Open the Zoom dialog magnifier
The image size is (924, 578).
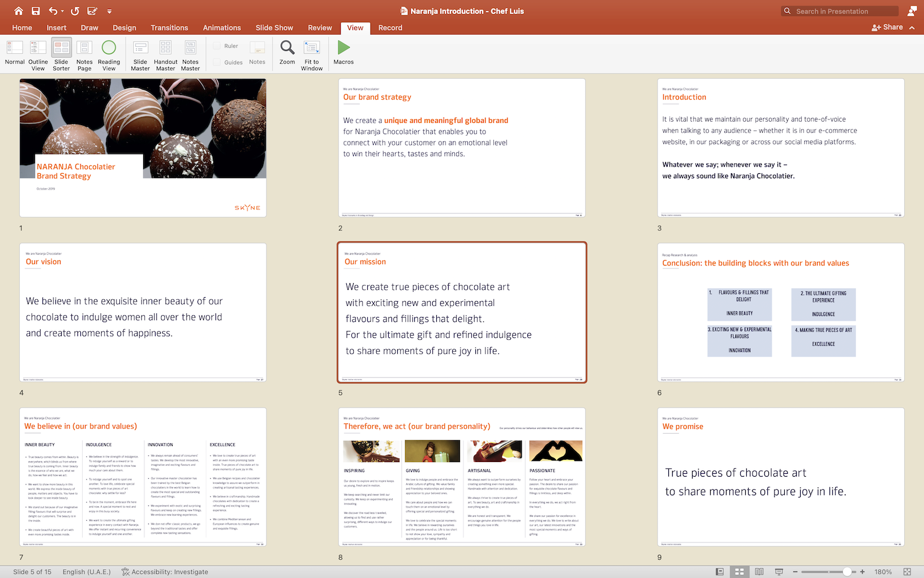[287, 53]
